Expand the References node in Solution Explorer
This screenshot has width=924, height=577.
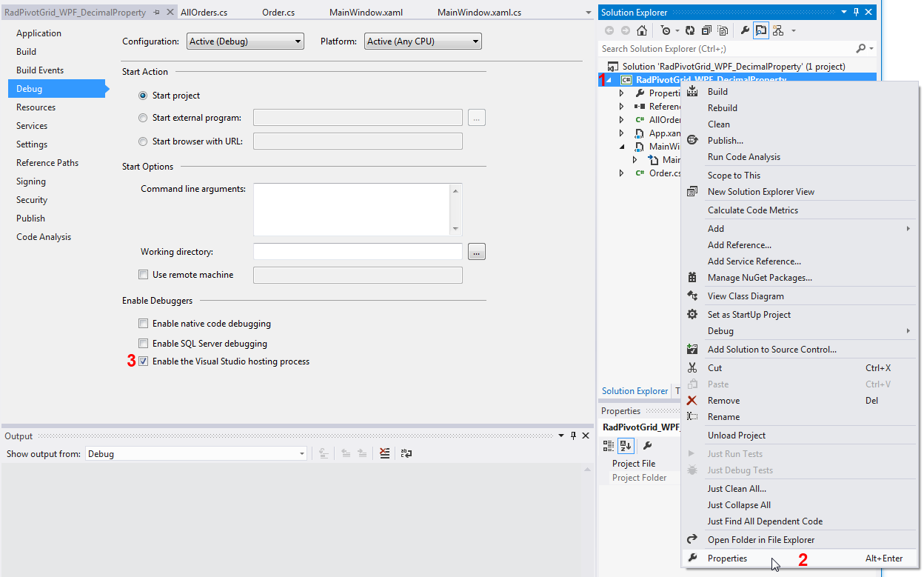tap(622, 107)
